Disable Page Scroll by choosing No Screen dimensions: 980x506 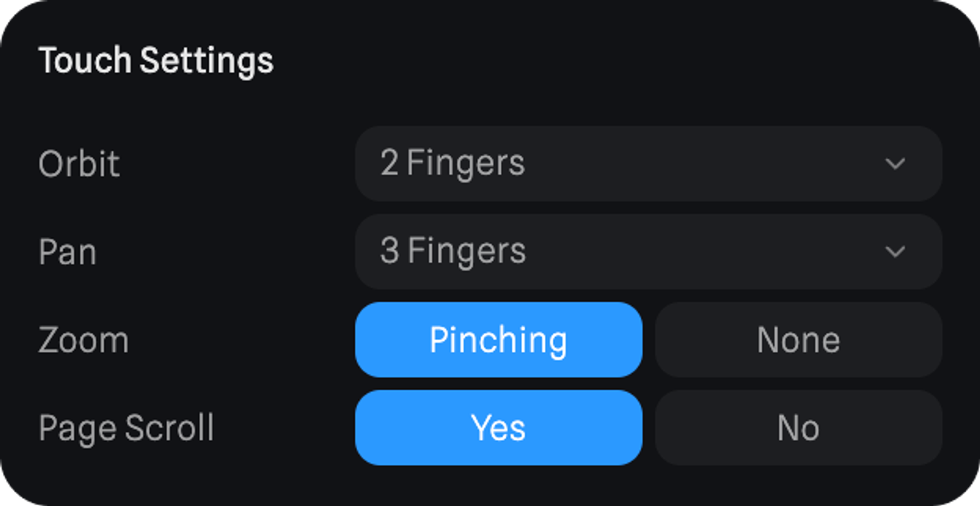798,428
